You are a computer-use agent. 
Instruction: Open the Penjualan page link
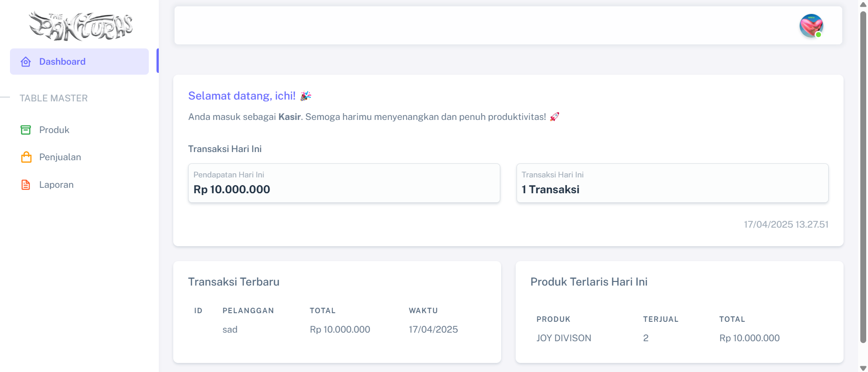[x=60, y=157]
